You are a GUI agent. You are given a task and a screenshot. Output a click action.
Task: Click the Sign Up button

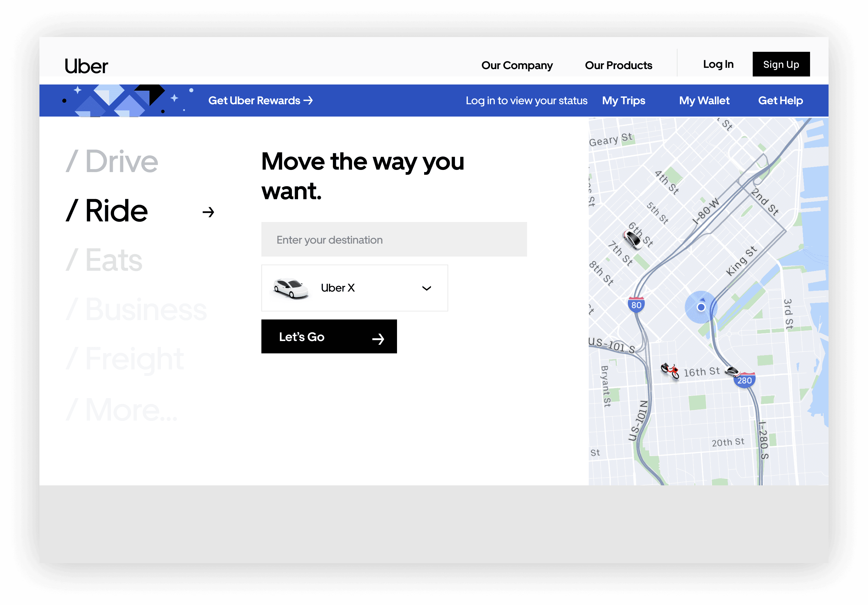click(x=781, y=64)
